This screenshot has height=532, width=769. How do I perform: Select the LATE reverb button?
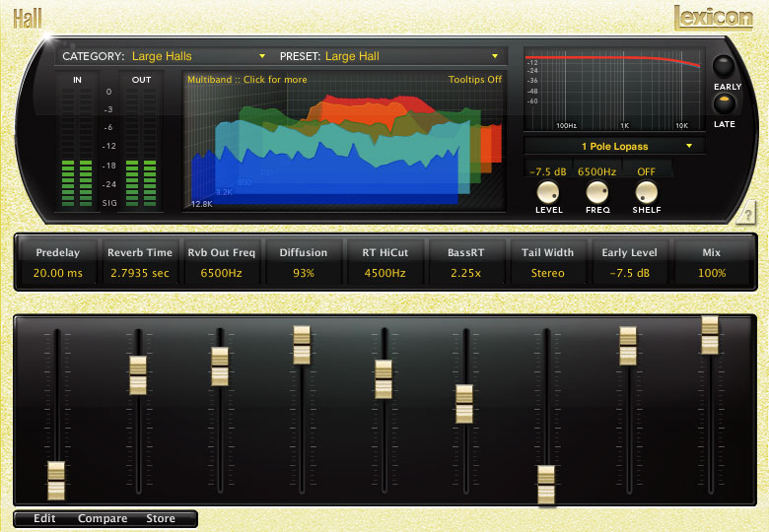coord(724,103)
